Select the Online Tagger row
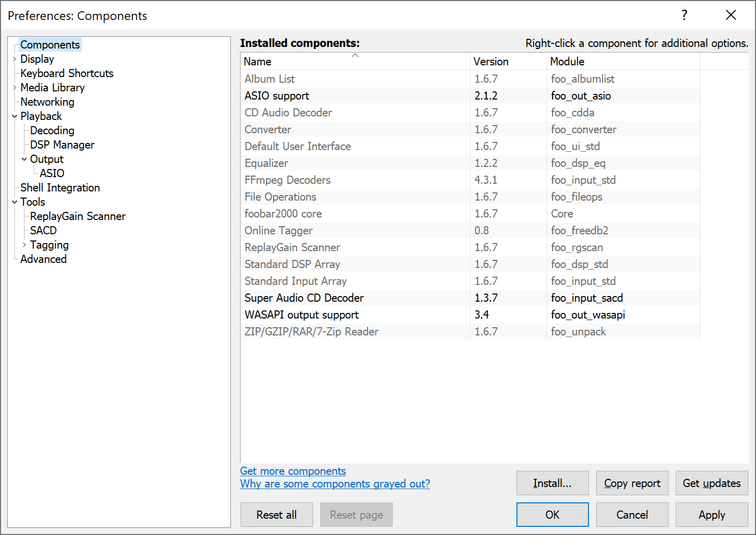This screenshot has height=535, width=756. pos(470,231)
